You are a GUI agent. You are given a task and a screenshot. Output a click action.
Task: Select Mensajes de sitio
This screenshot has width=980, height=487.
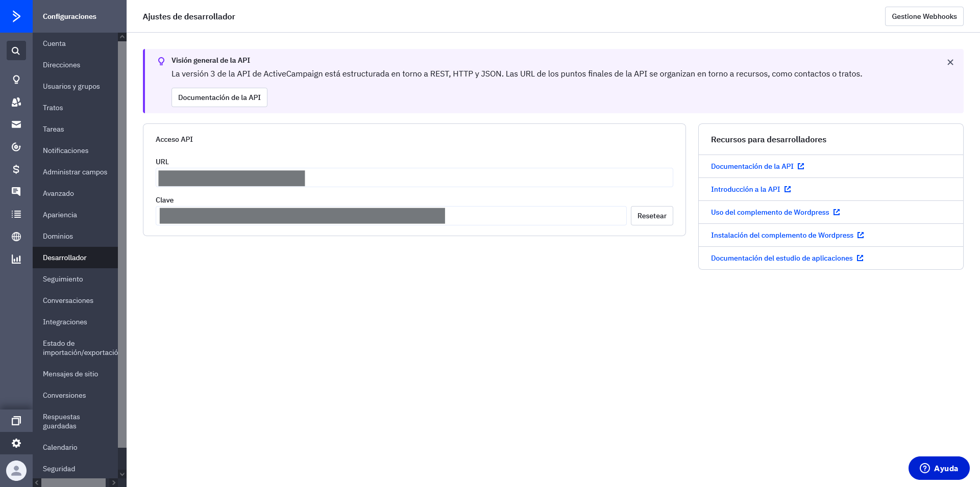75,374
